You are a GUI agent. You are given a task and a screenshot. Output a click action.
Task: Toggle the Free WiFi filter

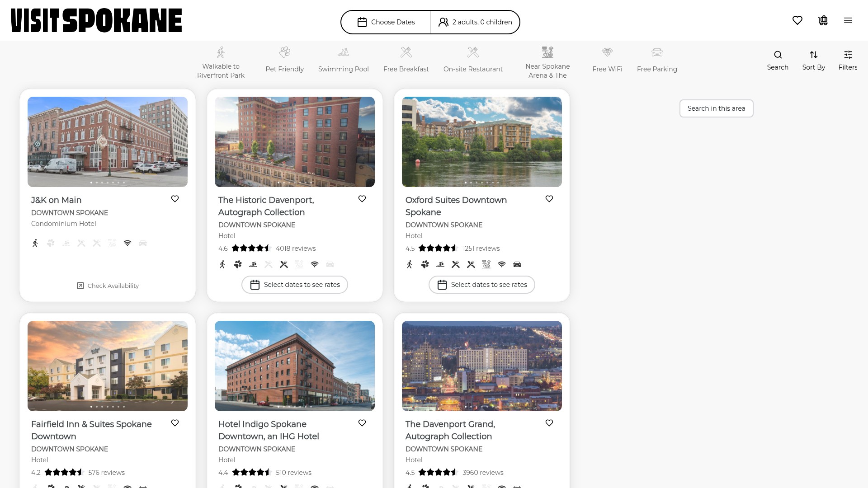tap(607, 60)
